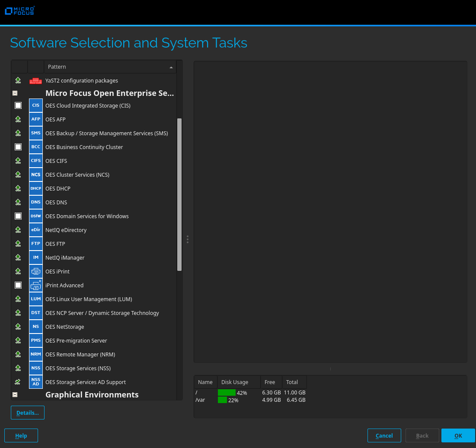Check iPrint Advanced checkbox
Viewport: 476px width, 448px height.
click(x=18, y=285)
